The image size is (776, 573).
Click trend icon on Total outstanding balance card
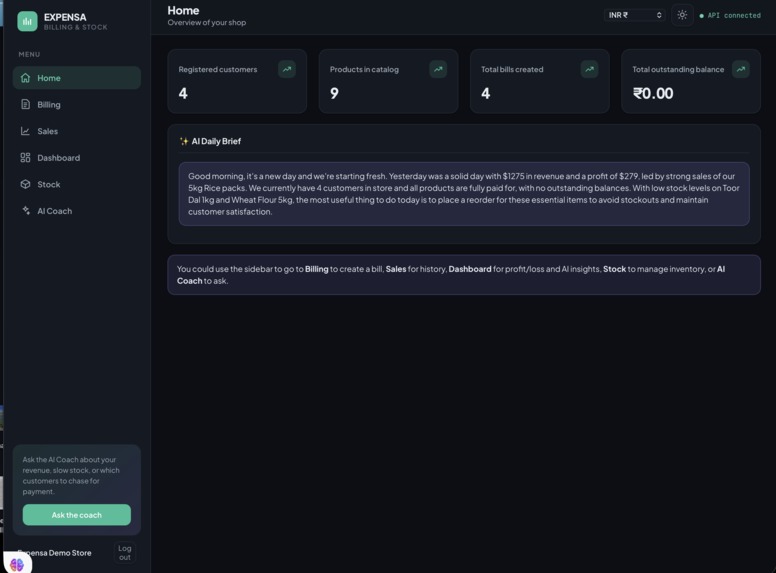[741, 69]
